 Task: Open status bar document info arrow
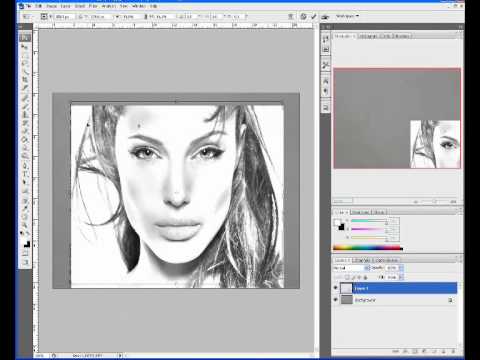120,356
